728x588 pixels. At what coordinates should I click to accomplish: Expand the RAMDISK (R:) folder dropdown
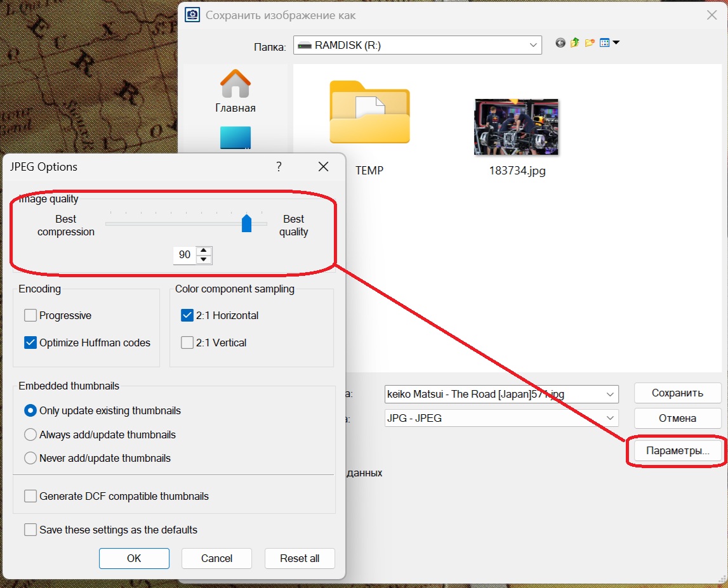533,46
